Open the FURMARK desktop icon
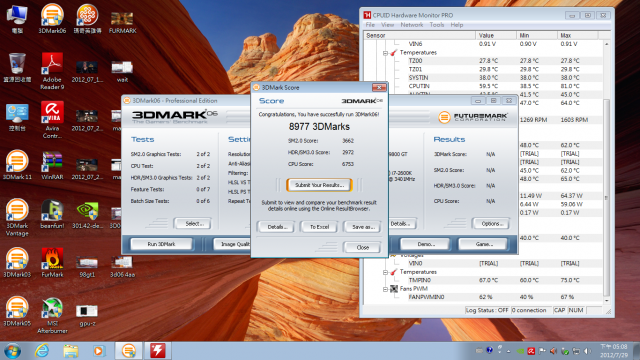The width and height of the screenshot is (640, 360). tap(122, 22)
